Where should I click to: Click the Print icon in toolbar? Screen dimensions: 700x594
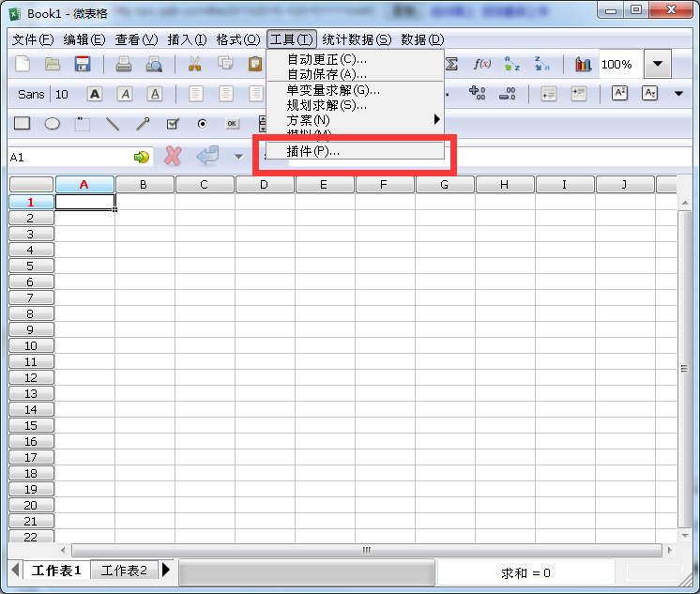[x=123, y=64]
